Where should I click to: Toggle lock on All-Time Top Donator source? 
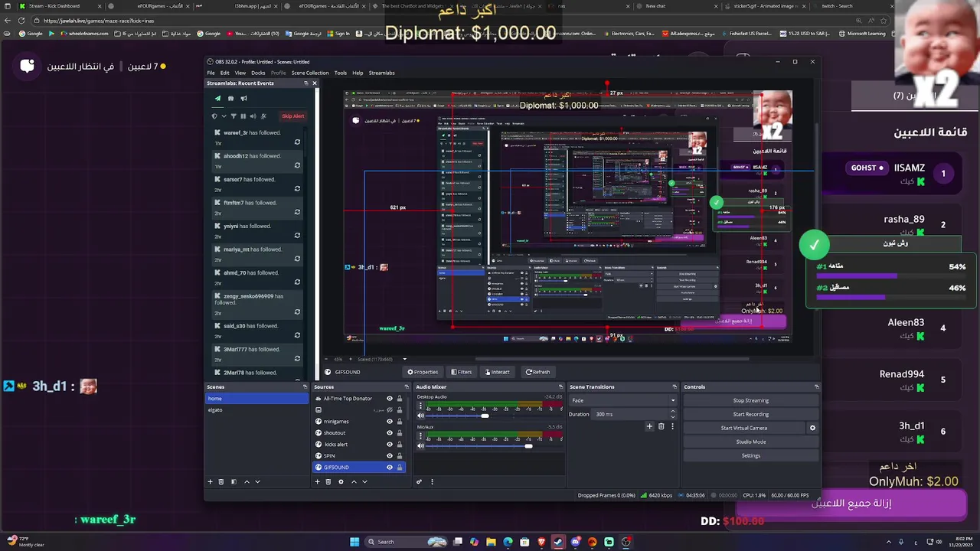coord(399,398)
